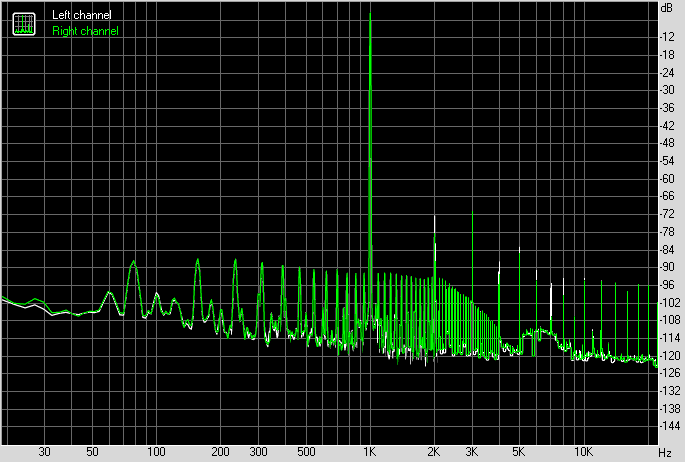Click the '-96' dB scale label

pos(667,285)
